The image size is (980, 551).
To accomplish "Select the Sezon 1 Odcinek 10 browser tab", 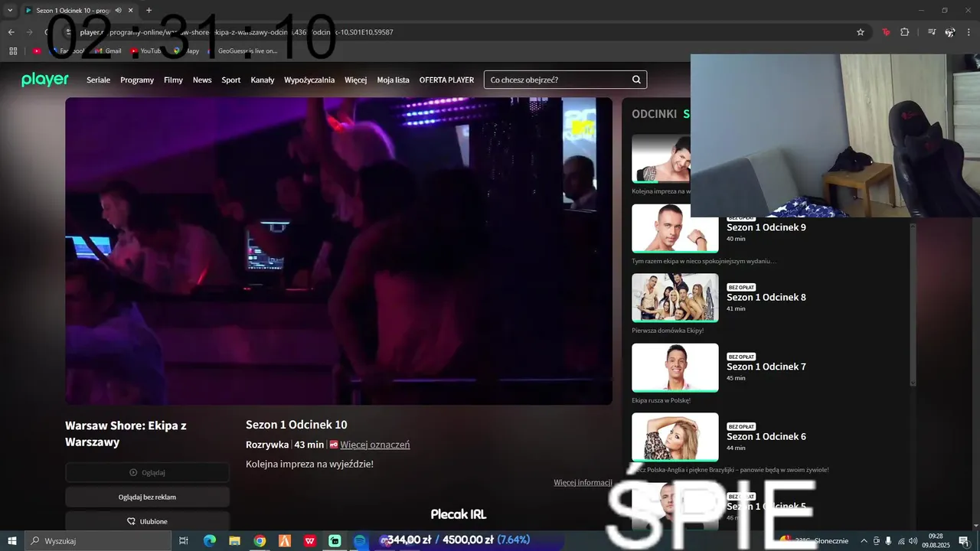I will 78,11.
